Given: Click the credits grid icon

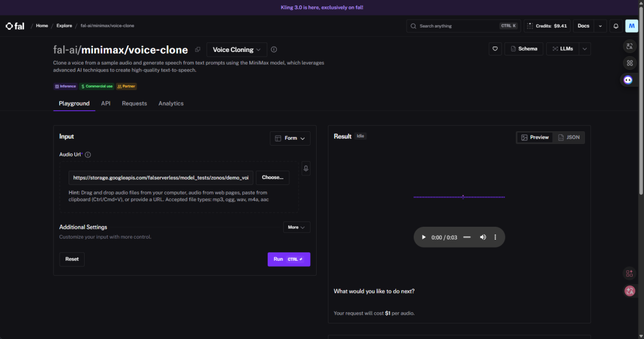Looking at the screenshot, I should point(530,26).
